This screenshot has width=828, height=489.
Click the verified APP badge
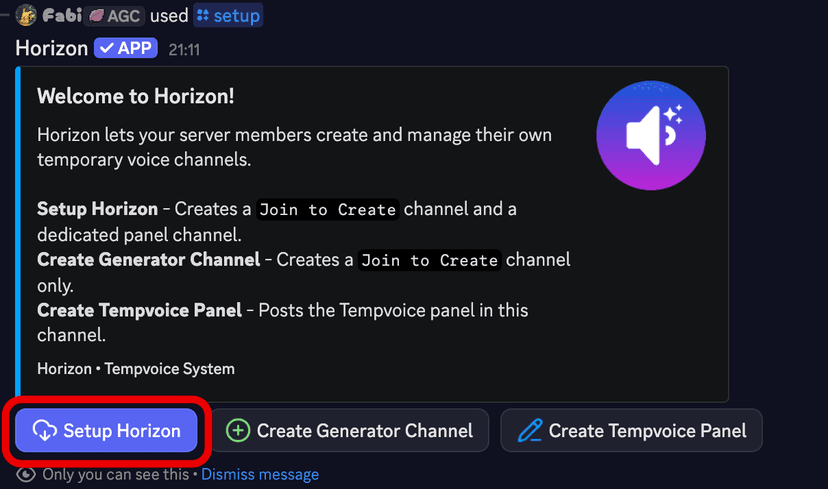[x=126, y=48]
